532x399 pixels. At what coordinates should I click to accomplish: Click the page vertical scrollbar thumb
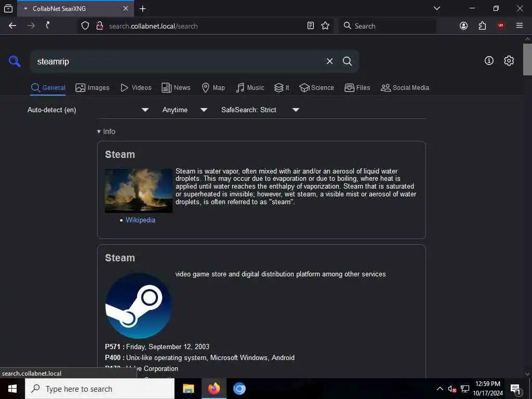[527, 59]
